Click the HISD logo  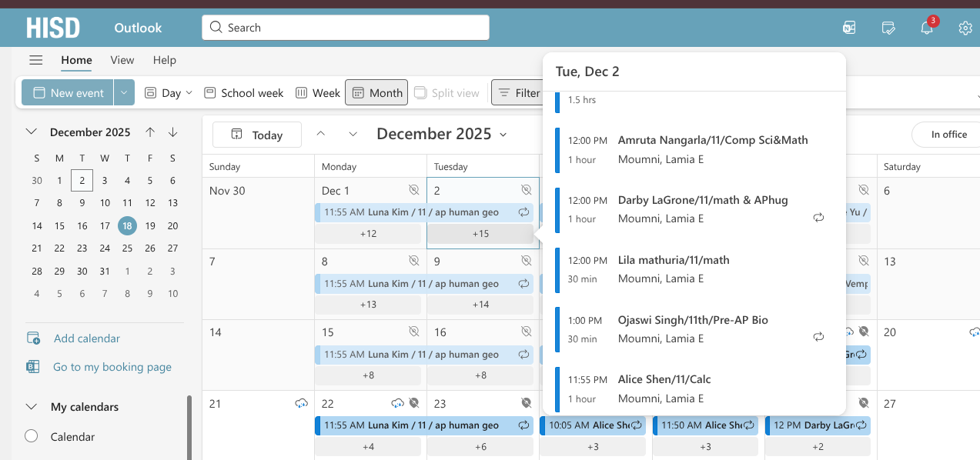click(53, 28)
